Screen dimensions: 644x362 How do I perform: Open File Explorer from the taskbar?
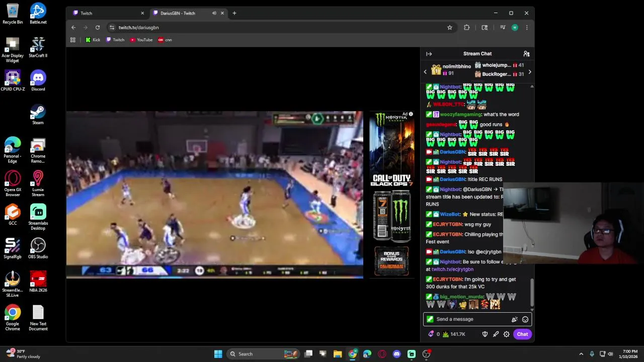[338, 354]
